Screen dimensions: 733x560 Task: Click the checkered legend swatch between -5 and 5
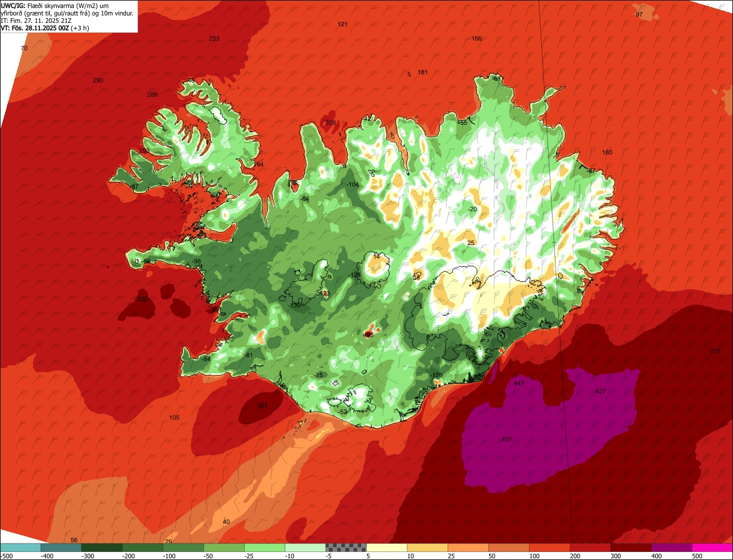(x=345, y=547)
